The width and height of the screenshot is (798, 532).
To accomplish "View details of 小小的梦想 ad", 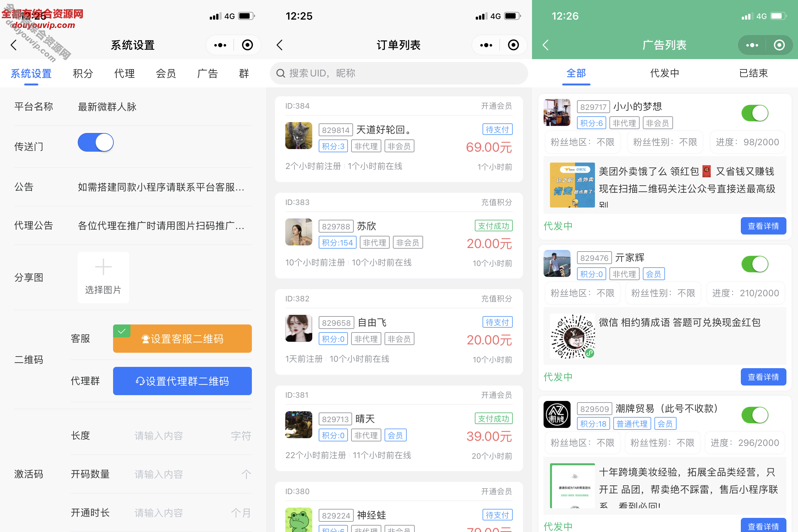I will pyautogui.click(x=763, y=226).
